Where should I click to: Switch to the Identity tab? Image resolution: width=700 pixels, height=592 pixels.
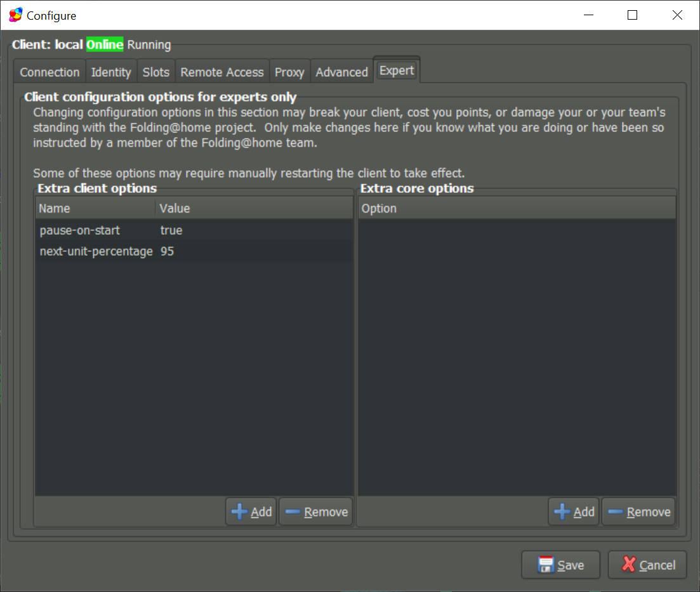(110, 72)
